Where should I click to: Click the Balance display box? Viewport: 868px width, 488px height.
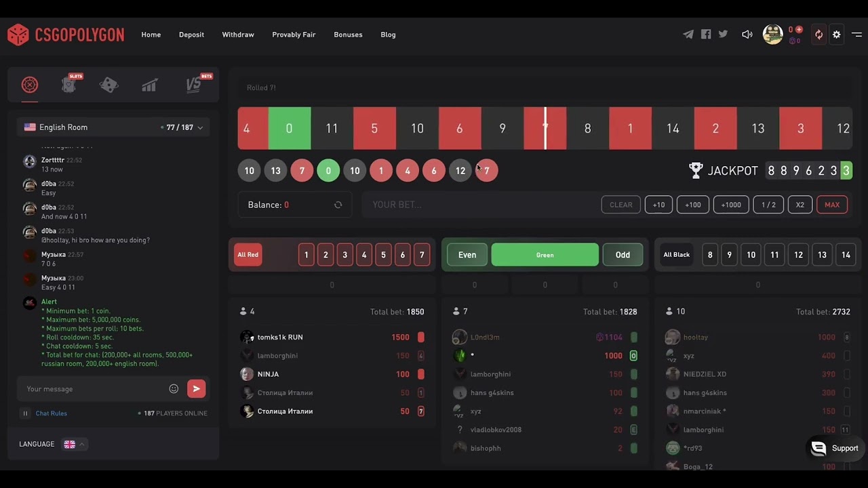point(294,205)
